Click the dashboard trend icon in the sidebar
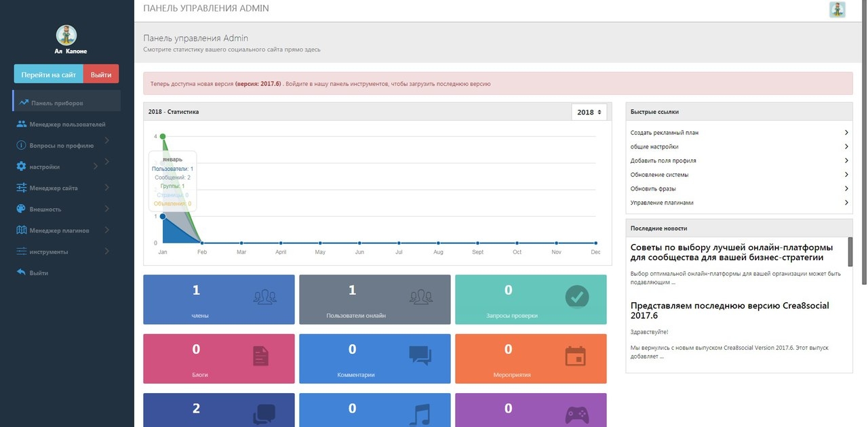The width and height of the screenshot is (868, 427). [x=24, y=102]
